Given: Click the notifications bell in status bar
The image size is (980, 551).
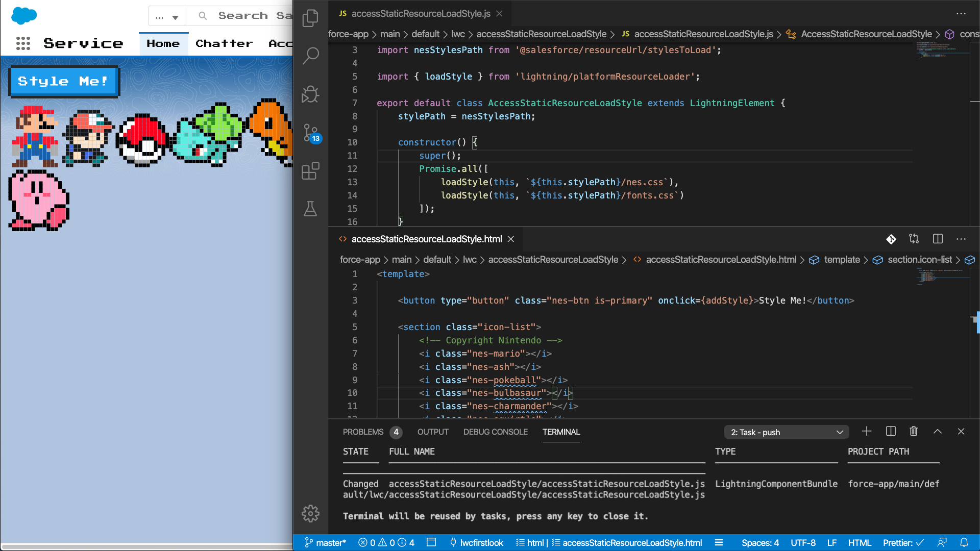Looking at the screenshot, I should coord(964,542).
